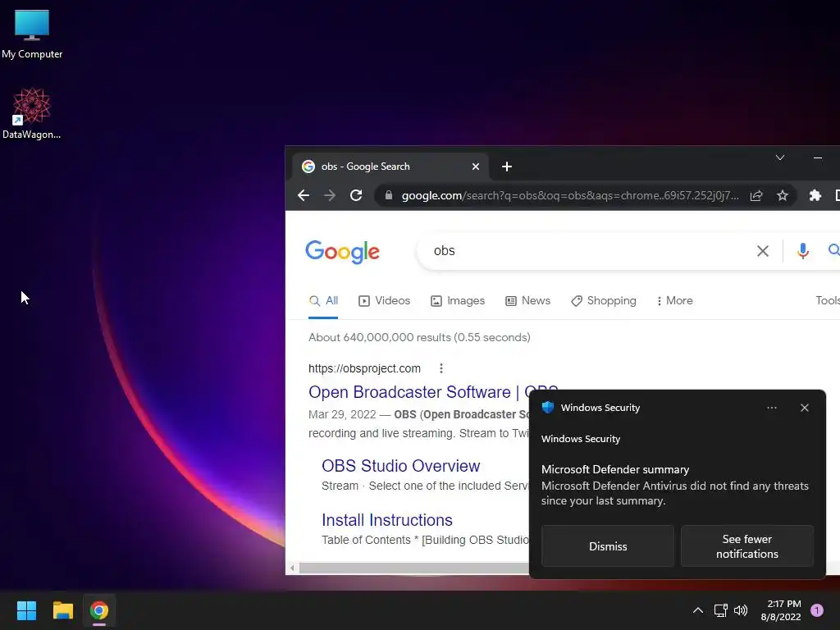Close the obs - Google Search tab
The height and width of the screenshot is (630, 840).
[x=475, y=167]
